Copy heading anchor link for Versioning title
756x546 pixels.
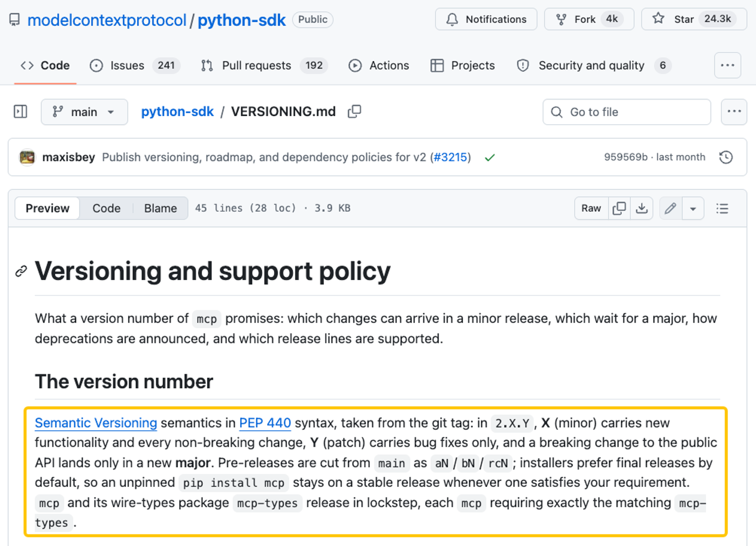(x=21, y=271)
